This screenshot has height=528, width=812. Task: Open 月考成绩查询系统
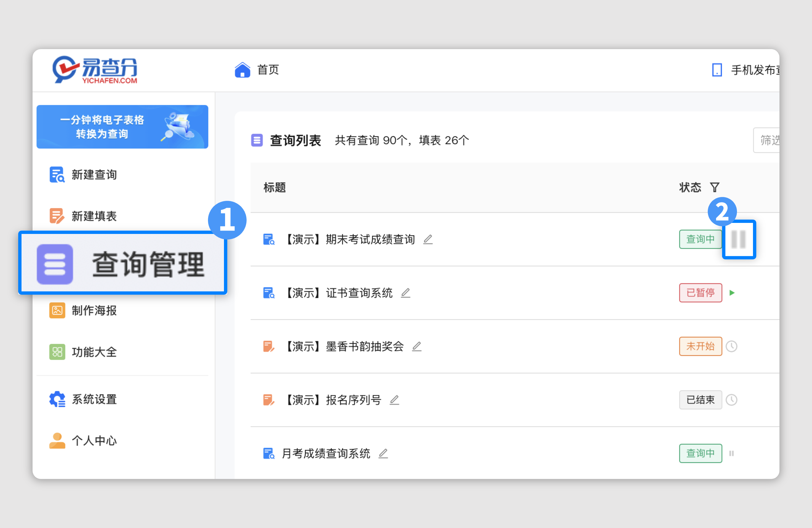326,453
